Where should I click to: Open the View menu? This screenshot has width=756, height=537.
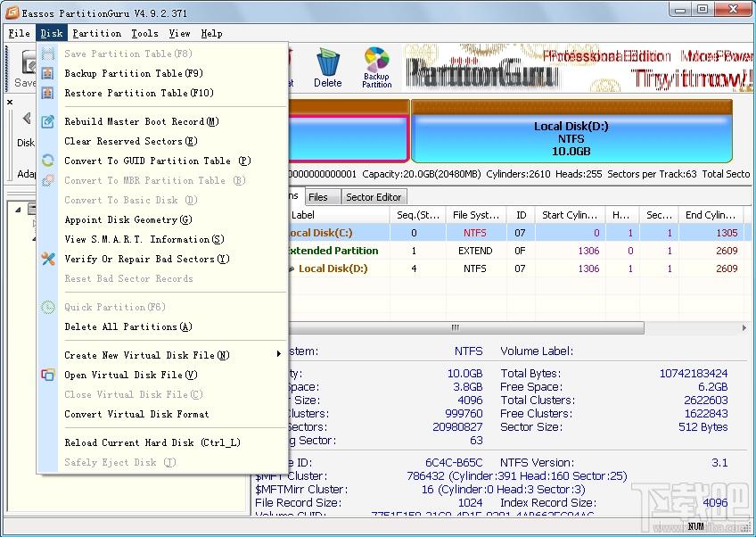179,33
